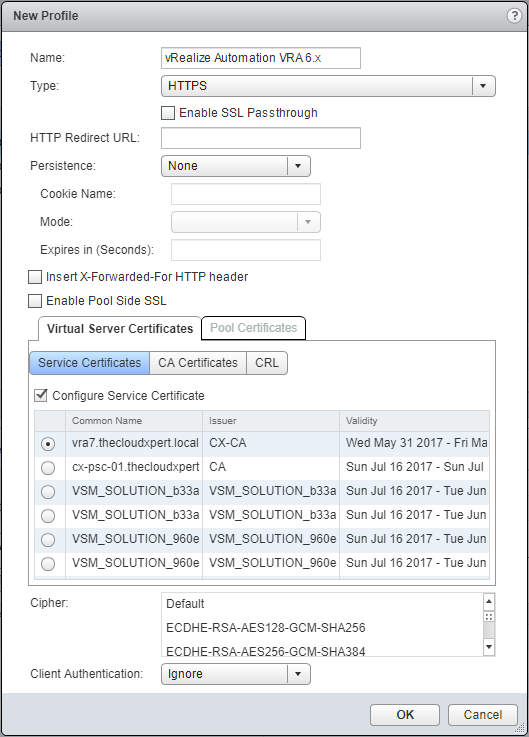
Task: Check Insert X-Forwarded-For HTTP header
Action: 35,277
